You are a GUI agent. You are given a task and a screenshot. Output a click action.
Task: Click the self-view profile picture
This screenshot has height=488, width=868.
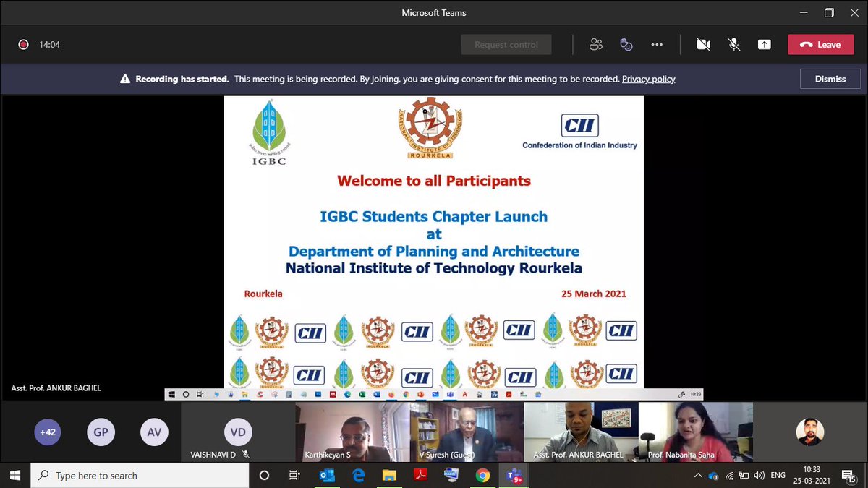(810, 432)
